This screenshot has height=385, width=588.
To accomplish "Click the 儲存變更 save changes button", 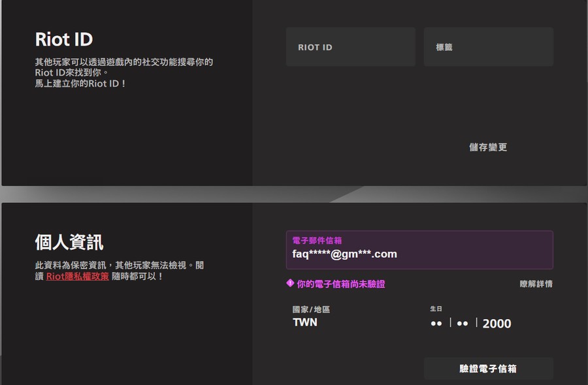I will [x=488, y=147].
